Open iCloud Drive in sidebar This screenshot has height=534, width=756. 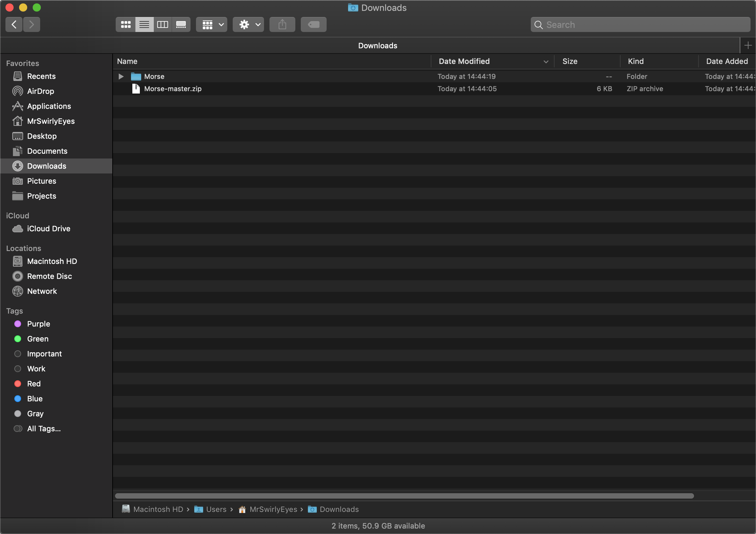(x=48, y=229)
